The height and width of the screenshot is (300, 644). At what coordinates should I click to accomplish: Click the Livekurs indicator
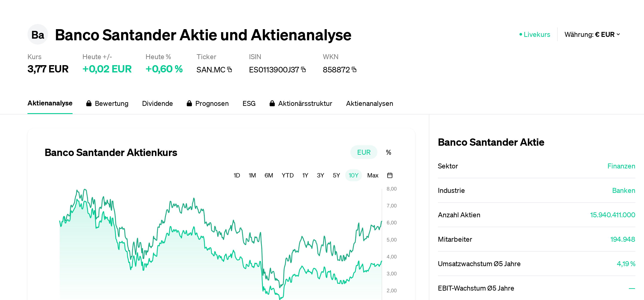[x=535, y=34]
